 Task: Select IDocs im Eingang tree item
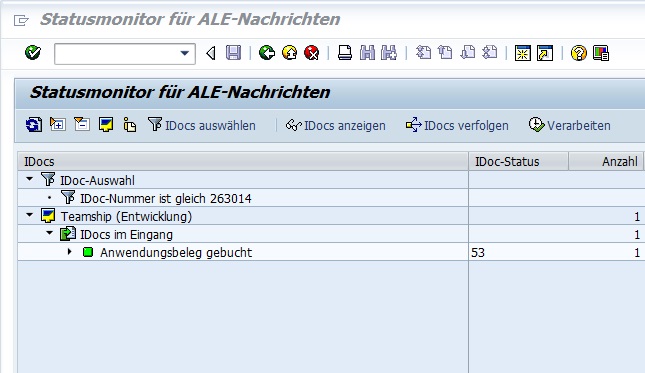pos(126,234)
